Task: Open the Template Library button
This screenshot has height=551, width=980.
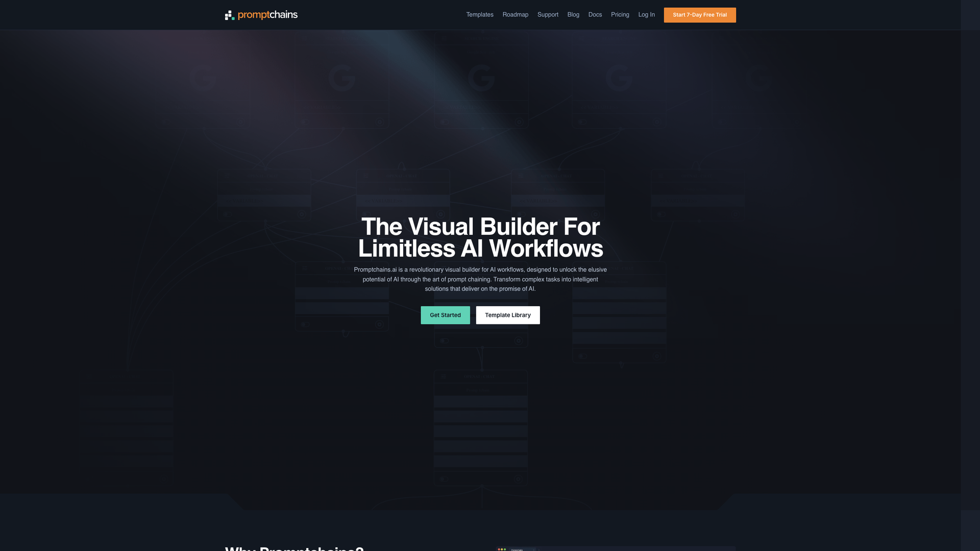Action: point(507,315)
